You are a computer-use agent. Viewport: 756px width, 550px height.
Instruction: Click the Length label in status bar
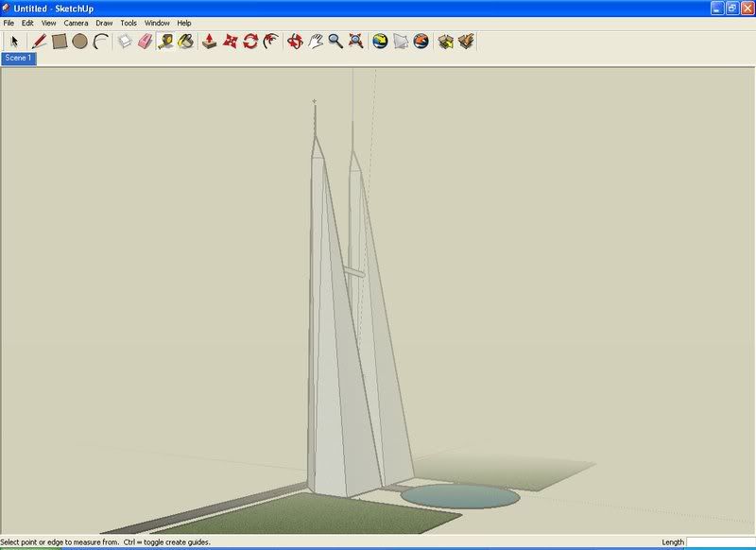pyautogui.click(x=673, y=542)
